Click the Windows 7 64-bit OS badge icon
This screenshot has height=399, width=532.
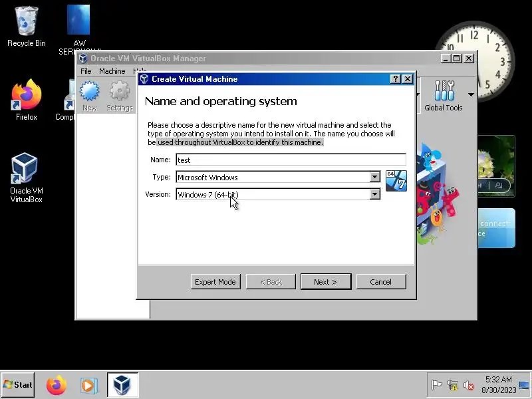(x=396, y=181)
